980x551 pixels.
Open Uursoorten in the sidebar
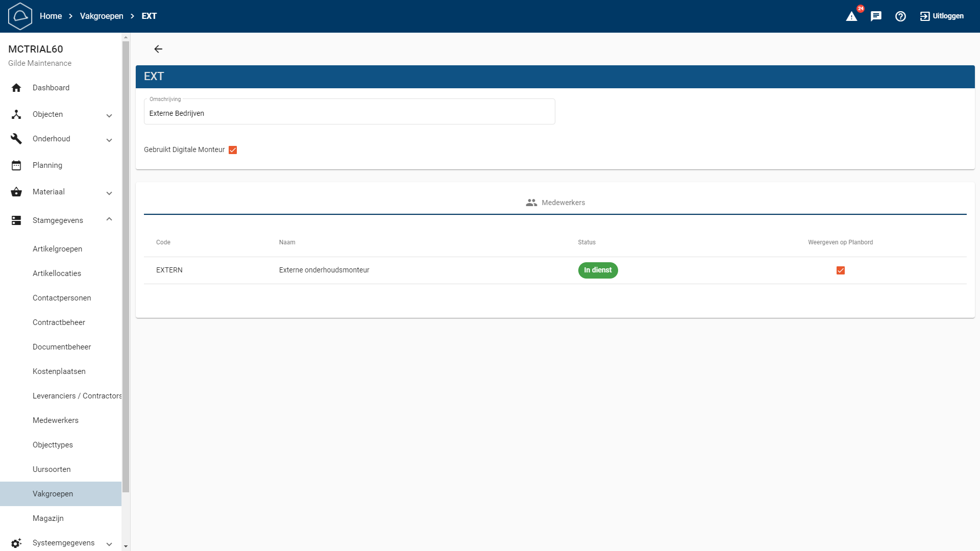[x=52, y=469]
